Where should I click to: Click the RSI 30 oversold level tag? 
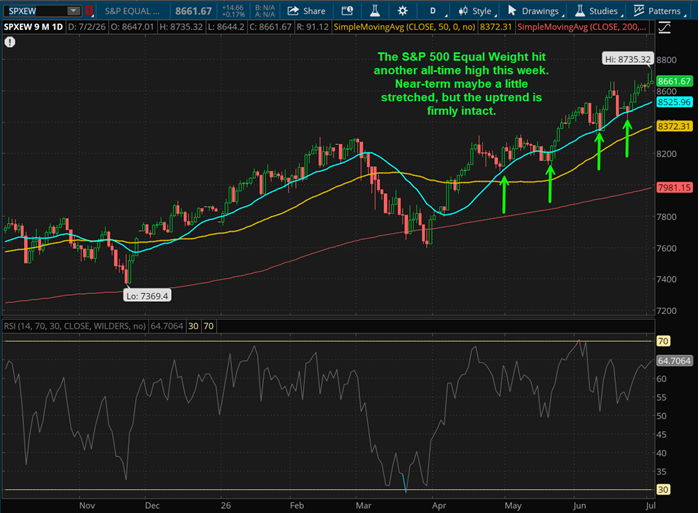click(x=663, y=490)
